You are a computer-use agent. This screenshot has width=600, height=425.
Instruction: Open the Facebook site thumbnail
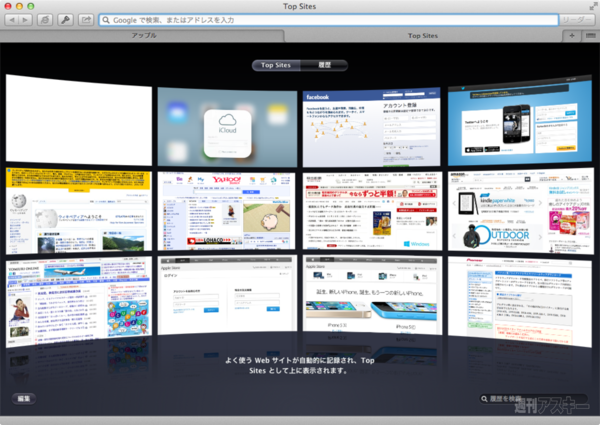pyautogui.click(x=372, y=127)
